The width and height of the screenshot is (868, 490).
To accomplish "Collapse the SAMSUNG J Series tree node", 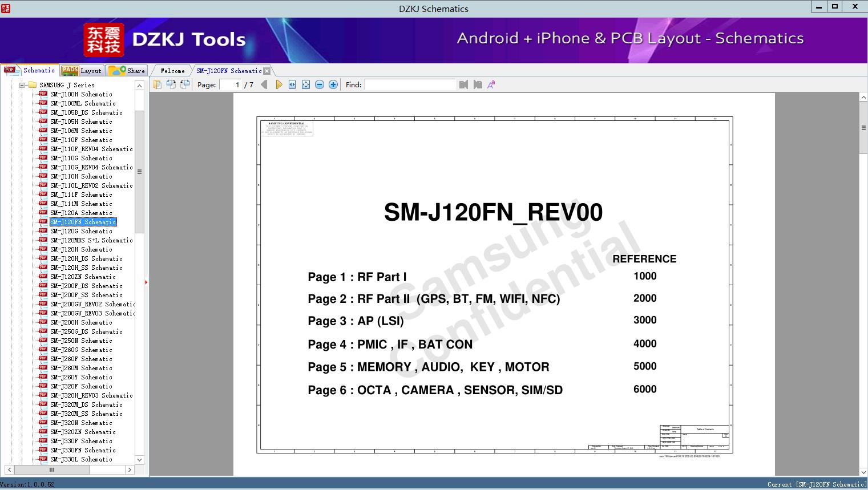I will (22, 85).
